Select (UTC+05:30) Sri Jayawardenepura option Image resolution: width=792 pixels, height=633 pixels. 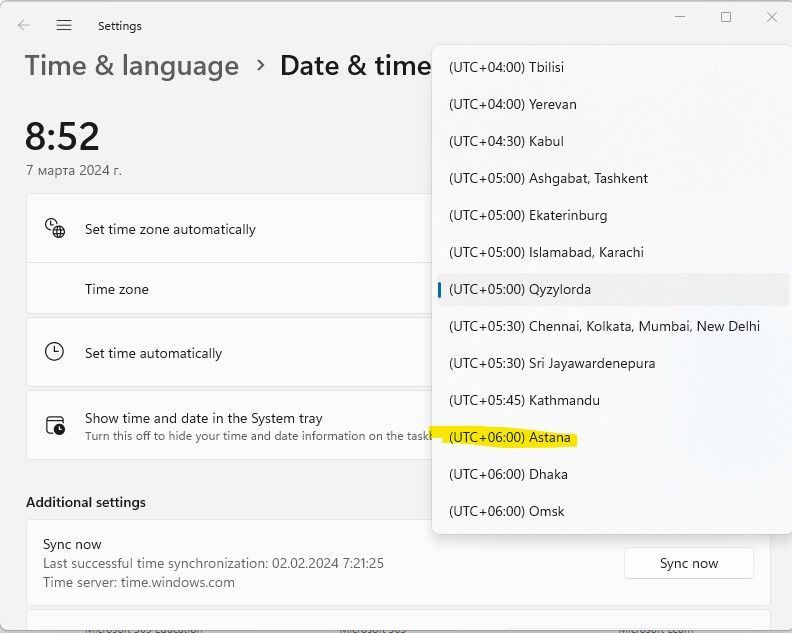tap(612, 363)
